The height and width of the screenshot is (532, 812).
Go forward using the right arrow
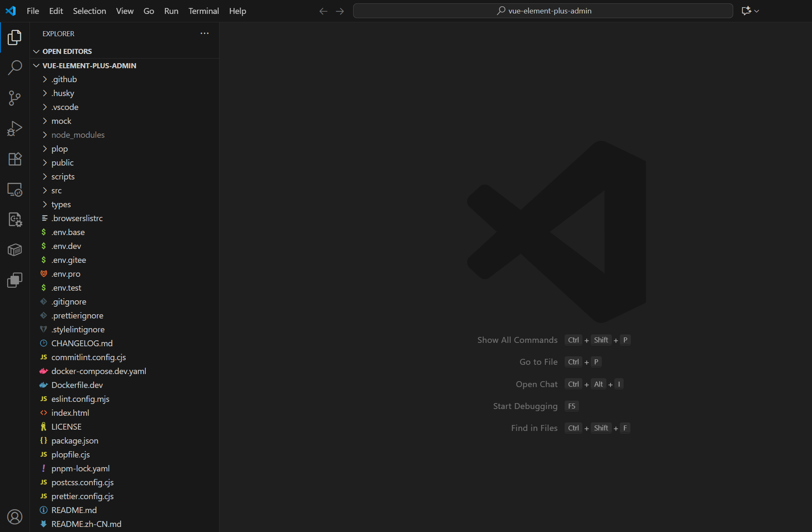point(340,11)
